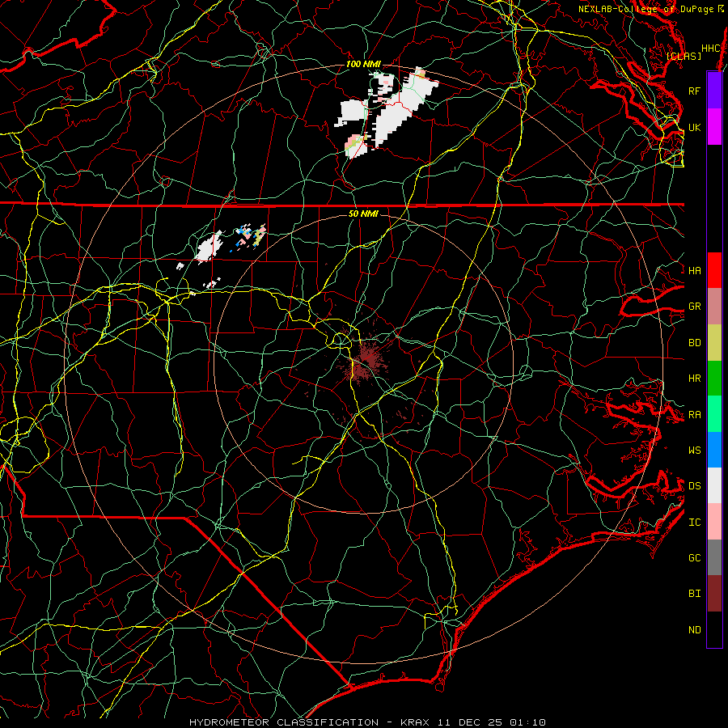Screen dimensions: 728x728
Task: Click the BD legend label
Action: [x=694, y=343]
